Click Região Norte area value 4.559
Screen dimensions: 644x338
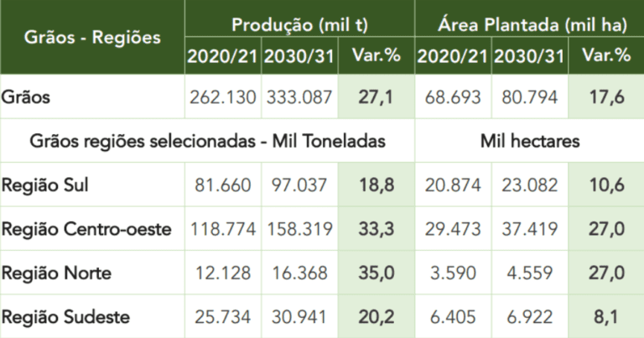530,273
